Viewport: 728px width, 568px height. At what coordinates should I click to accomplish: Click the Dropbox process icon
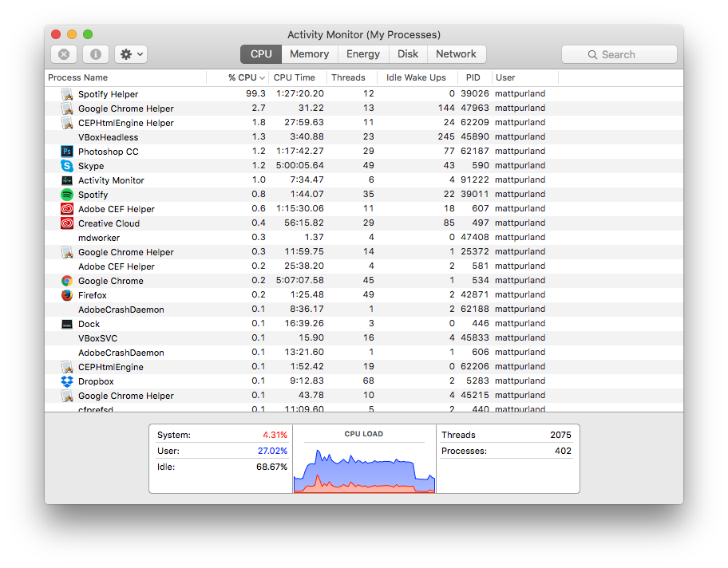coord(67,381)
